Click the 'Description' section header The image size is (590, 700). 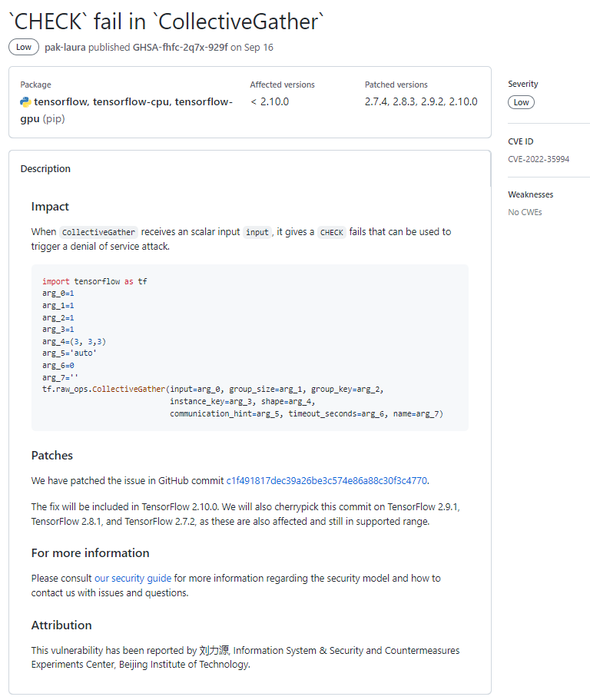[x=45, y=169]
